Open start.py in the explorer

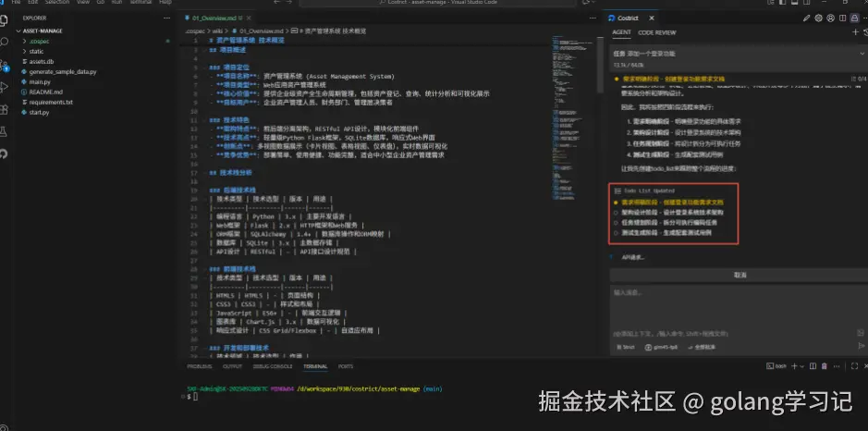tap(40, 113)
